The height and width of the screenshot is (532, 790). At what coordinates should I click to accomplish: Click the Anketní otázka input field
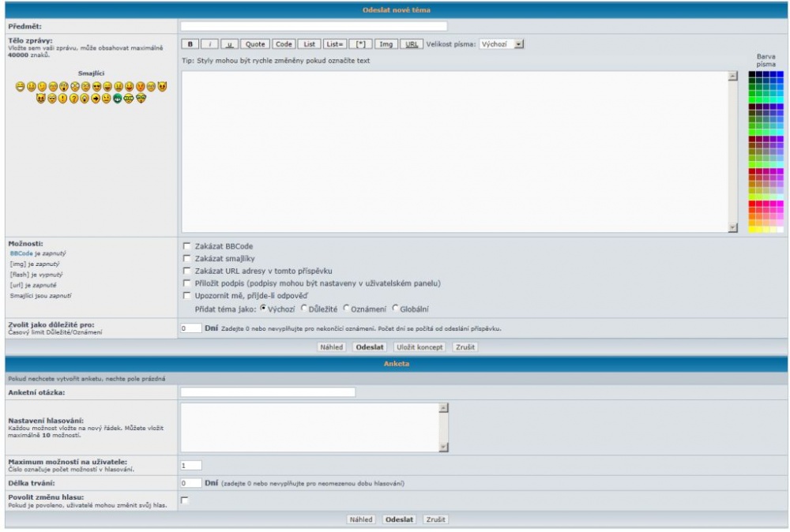[268, 392]
